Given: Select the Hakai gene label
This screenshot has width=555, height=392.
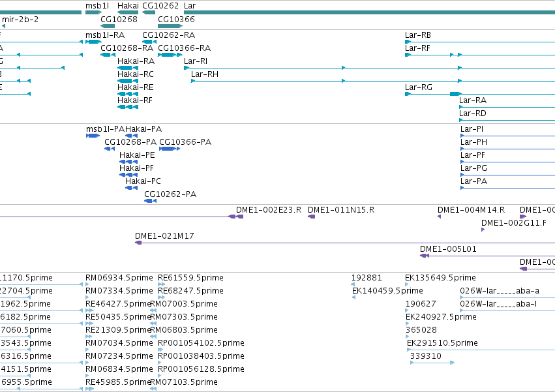Looking at the screenshot, I should click(x=128, y=6).
